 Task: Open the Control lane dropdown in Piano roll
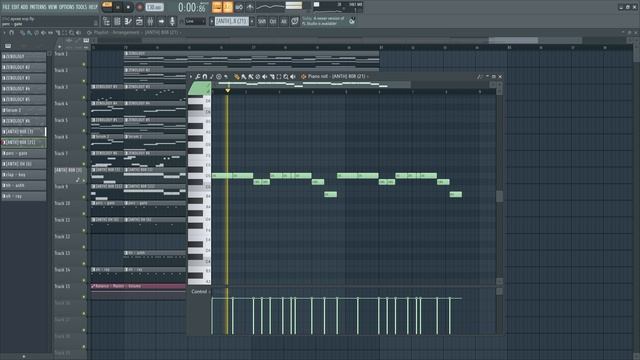click(200, 291)
